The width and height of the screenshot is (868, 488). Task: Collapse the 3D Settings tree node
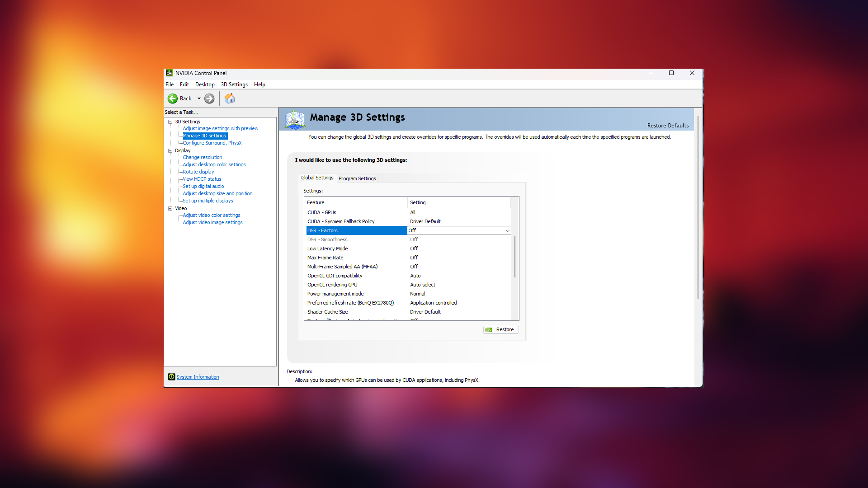[170, 122]
